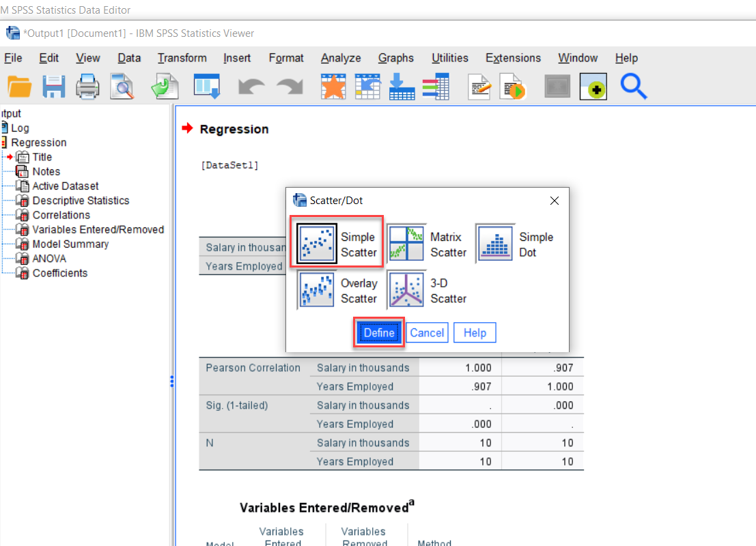Select the Simple Scatter chart icon
Image resolution: width=756 pixels, height=546 pixels.
tap(316, 244)
